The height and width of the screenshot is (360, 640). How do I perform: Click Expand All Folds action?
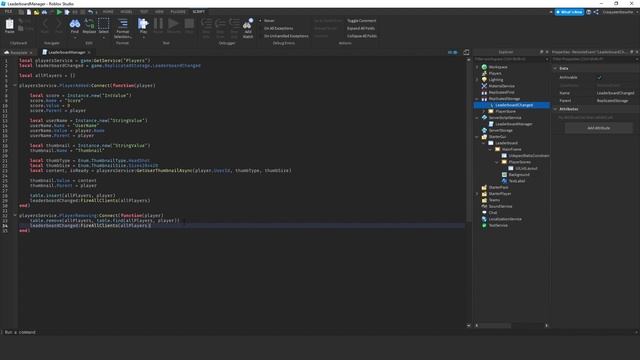[361, 29]
